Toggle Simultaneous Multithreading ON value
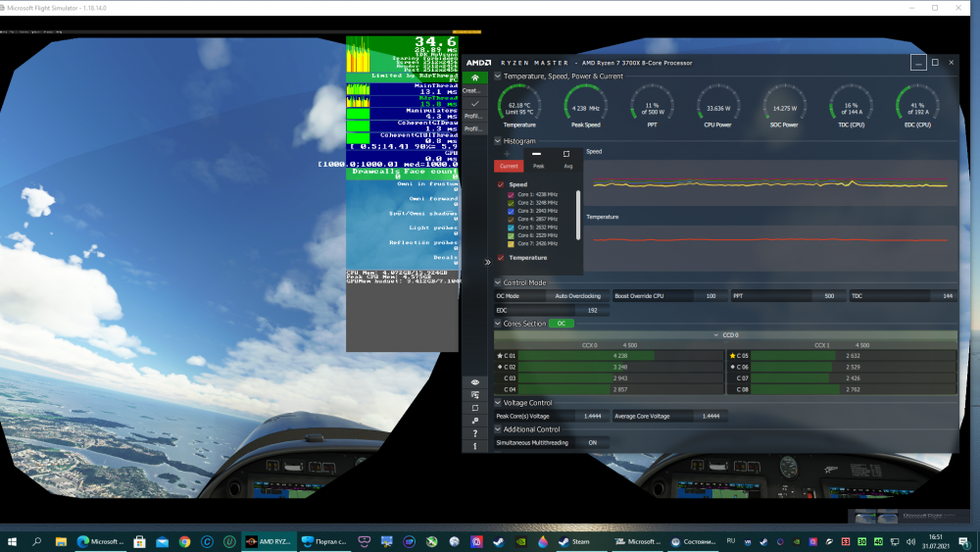 593,442
